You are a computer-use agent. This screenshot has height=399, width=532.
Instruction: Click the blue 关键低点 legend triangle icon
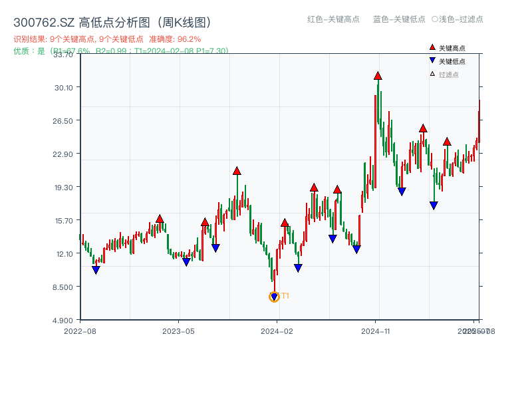432,61
